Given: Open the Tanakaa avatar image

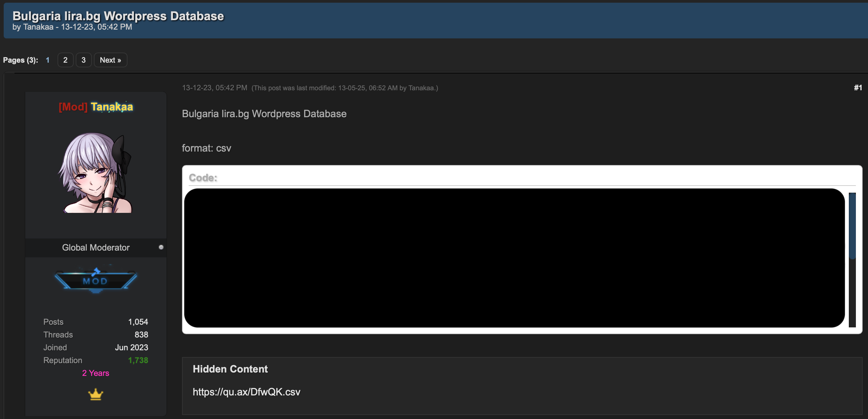Looking at the screenshot, I should point(96,172).
